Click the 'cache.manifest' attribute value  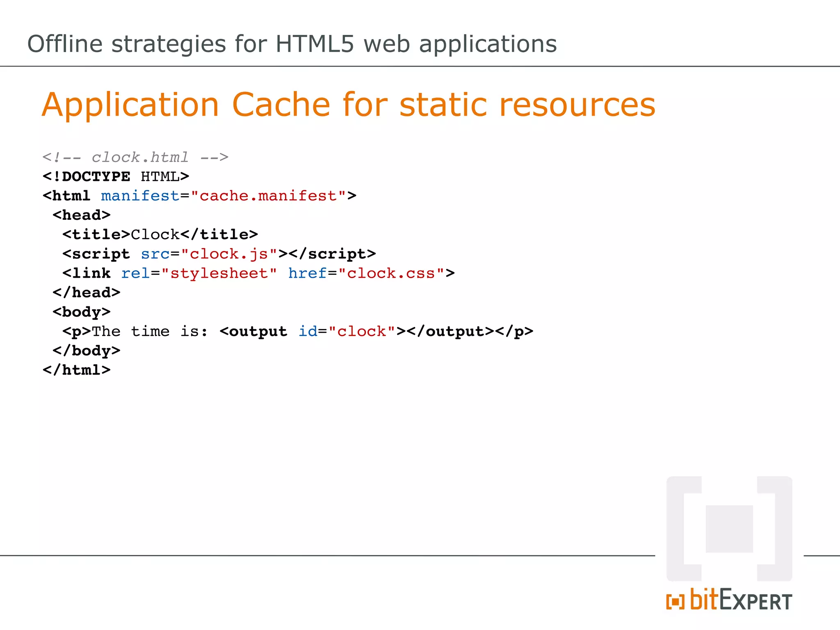pos(268,196)
